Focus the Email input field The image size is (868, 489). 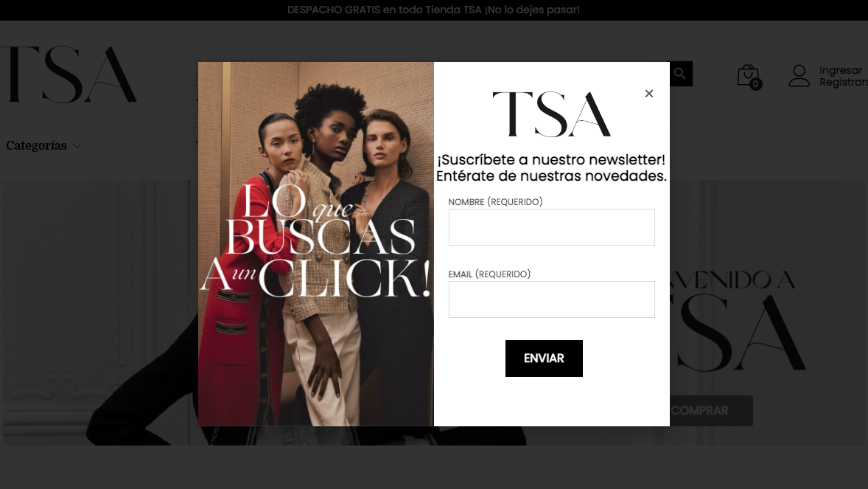coord(551,299)
